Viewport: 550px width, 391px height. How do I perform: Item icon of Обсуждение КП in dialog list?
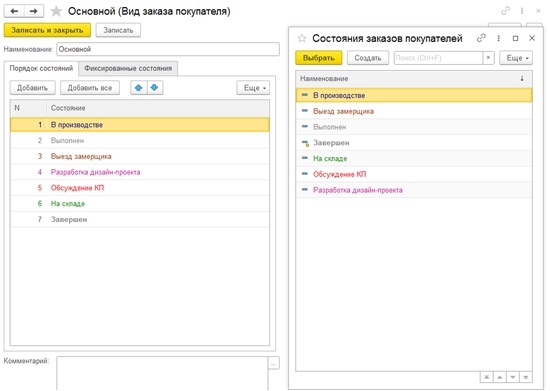305,174
